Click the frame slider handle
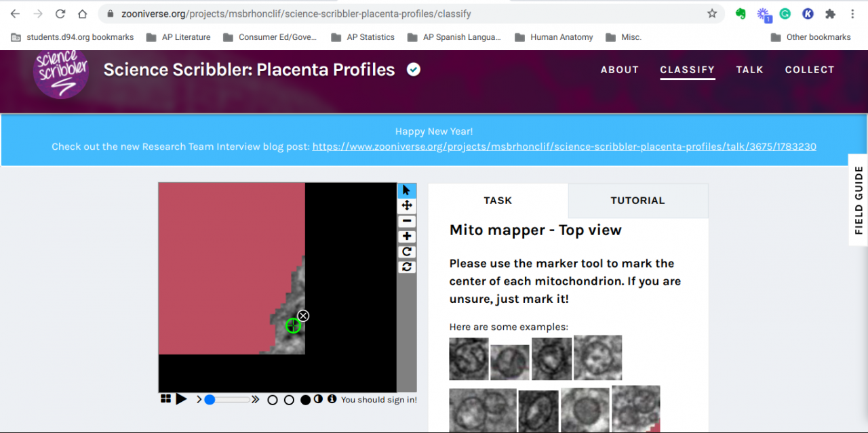The image size is (868, 433). pos(210,400)
